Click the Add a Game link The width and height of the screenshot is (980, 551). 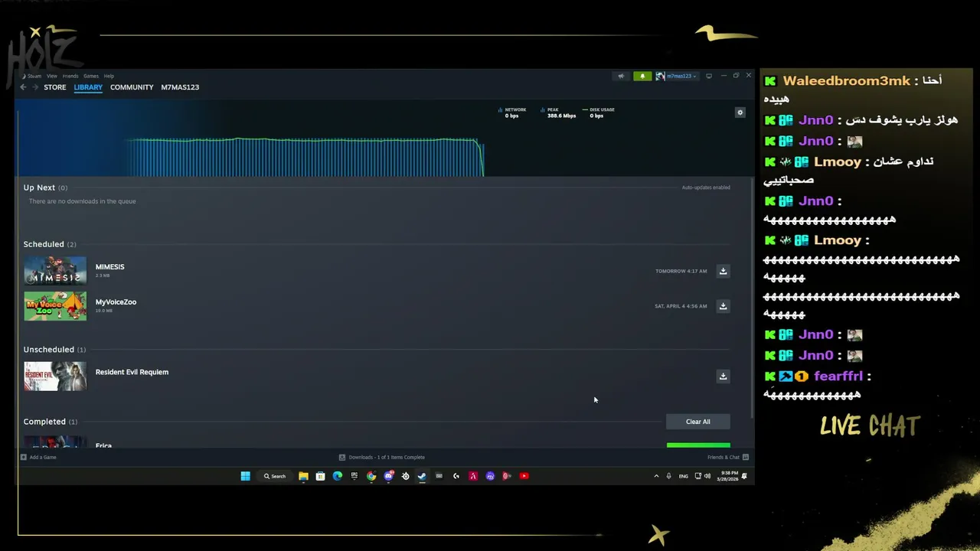(x=43, y=457)
